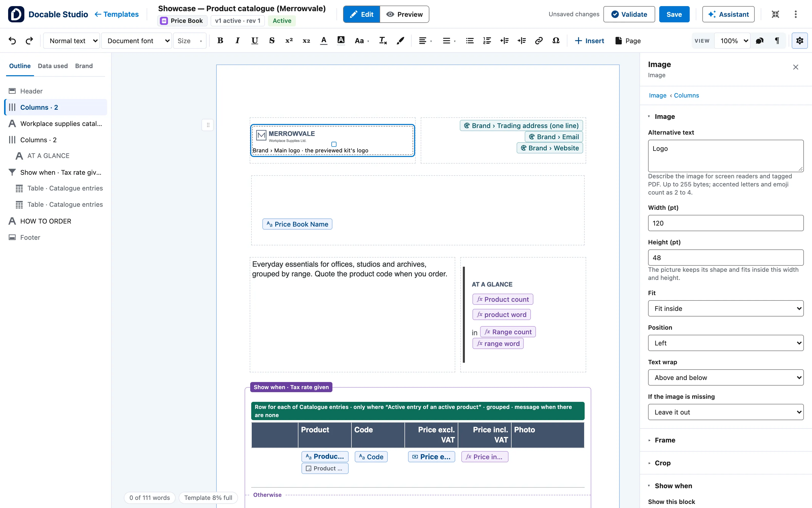Open the Position dropdown
The image size is (812, 508).
point(726,343)
